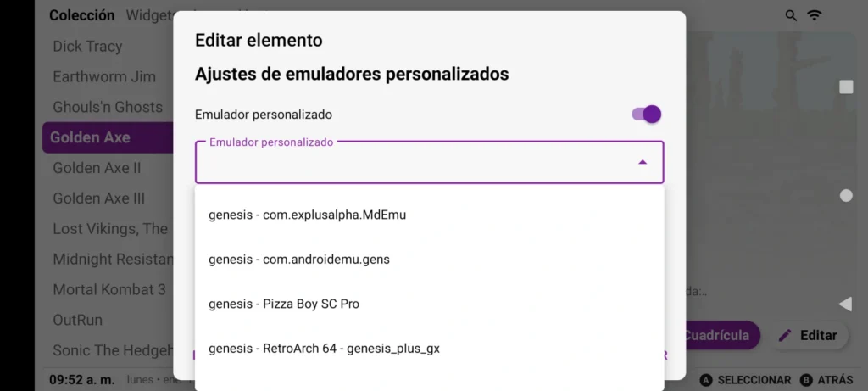Screen dimensions: 868x391
Task: Tap the A button SELECCIONAR icon
Action: (x=707, y=380)
